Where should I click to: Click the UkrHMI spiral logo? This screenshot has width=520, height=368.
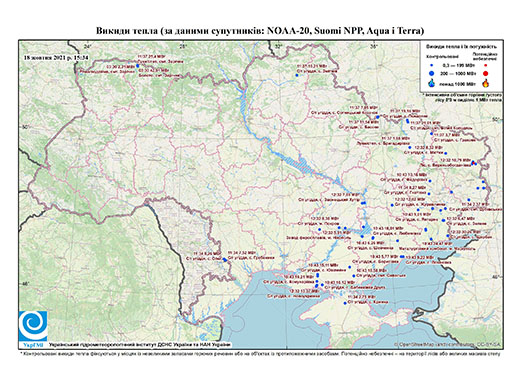(33, 326)
